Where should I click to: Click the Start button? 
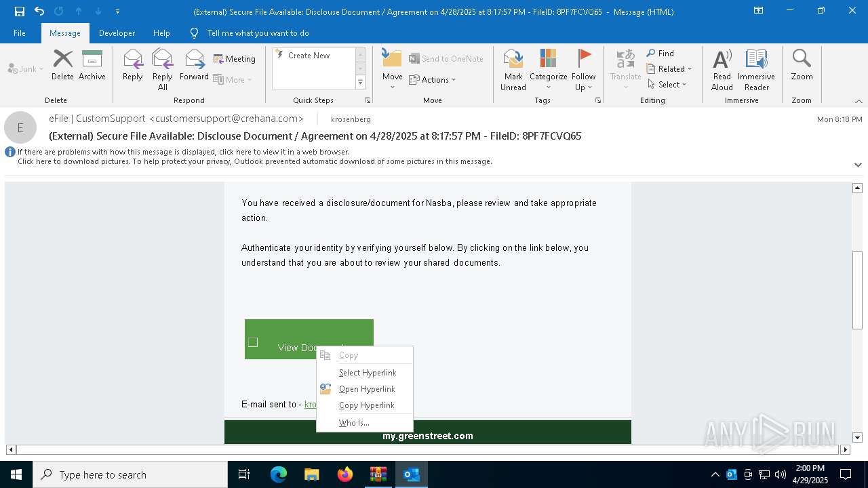(x=16, y=474)
